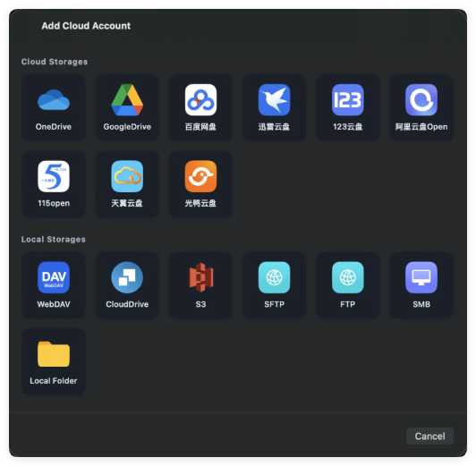Viewport: 476px width, 466px height.
Task: Cancel adding a cloud account
Action: click(429, 436)
